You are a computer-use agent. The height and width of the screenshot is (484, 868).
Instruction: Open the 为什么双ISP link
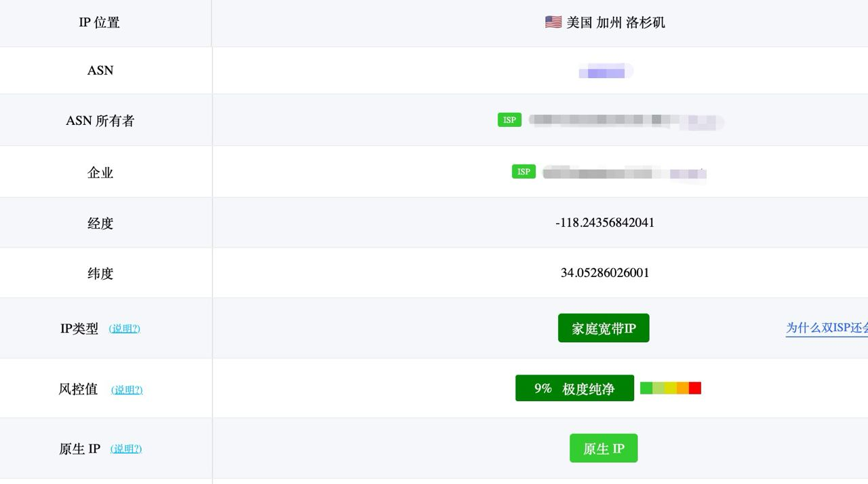point(827,328)
